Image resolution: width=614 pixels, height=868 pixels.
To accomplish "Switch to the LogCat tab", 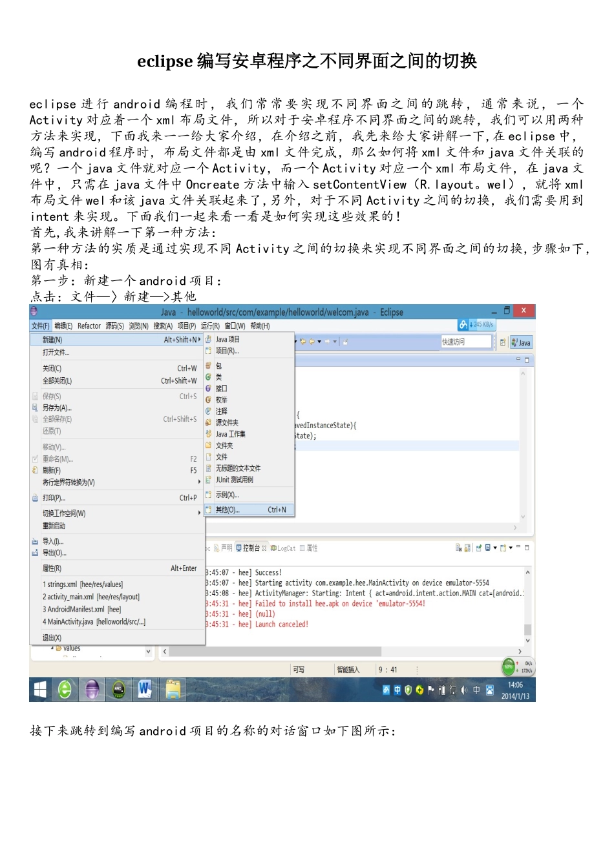I will (x=283, y=548).
